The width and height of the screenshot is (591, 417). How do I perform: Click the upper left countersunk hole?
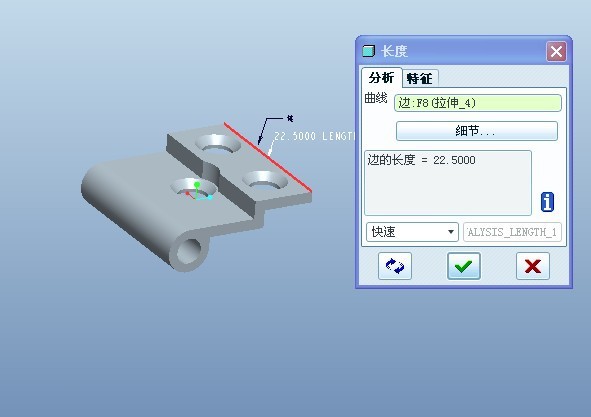tap(218, 143)
